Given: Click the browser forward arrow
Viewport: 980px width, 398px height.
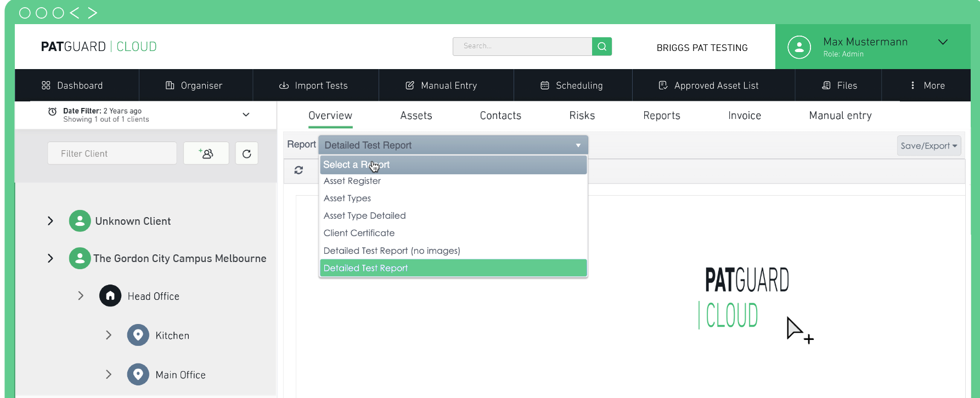Looking at the screenshot, I should pyautogui.click(x=92, y=13).
